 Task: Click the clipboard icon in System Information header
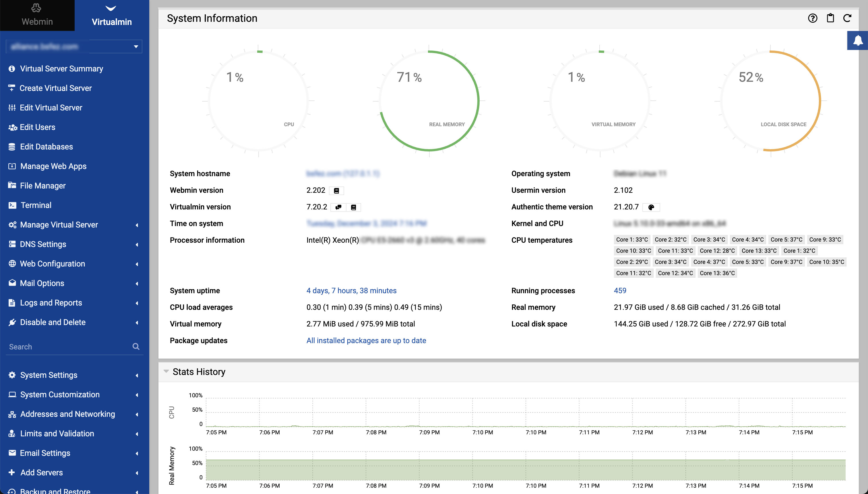coord(830,18)
